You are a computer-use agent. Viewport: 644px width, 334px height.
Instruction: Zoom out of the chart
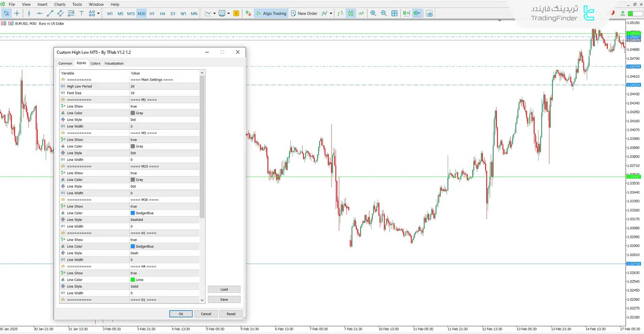pyautogui.click(x=384, y=13)
